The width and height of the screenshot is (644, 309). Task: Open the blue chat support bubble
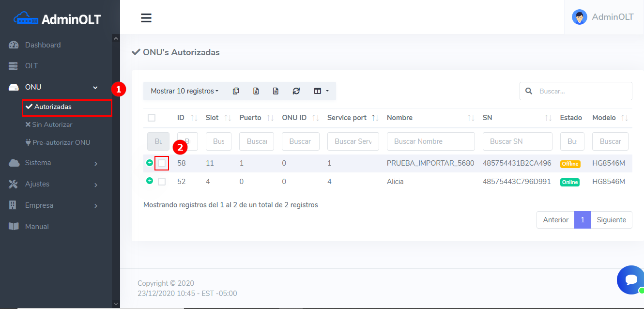(x=630, y=279)
